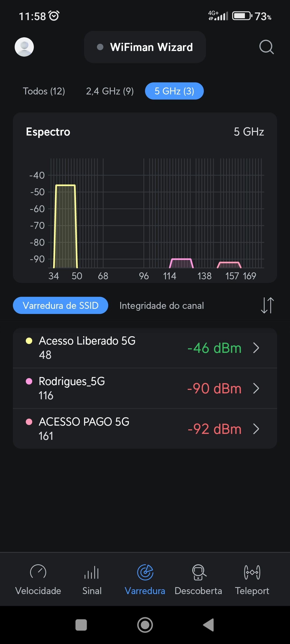This screenshot has width=290, height=644.
Task: Expand Rodrigues_5G details chevron
Action: (256, 388)
